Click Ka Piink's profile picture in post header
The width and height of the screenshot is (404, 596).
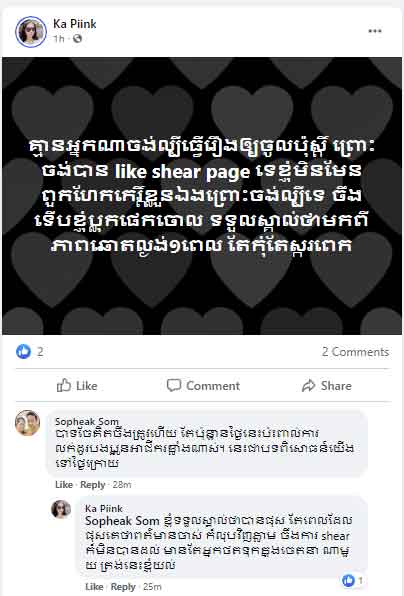coord(30,32)
